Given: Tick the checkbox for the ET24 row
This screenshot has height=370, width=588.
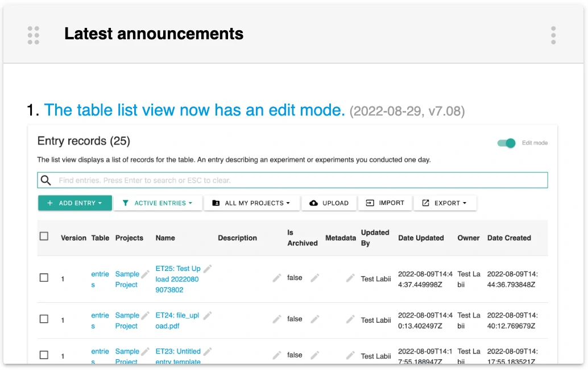Looking at the screenshot, I should tap(44, 319).
